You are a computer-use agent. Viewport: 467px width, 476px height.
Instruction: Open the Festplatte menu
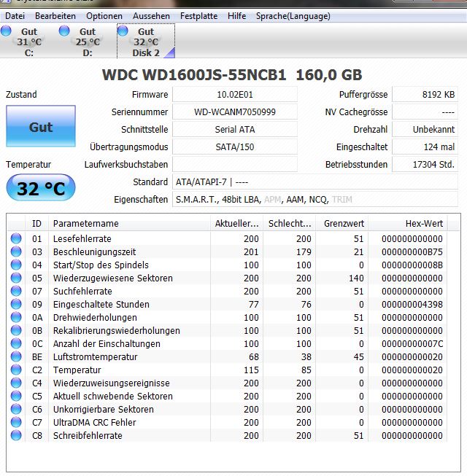[x=198, y=16]
